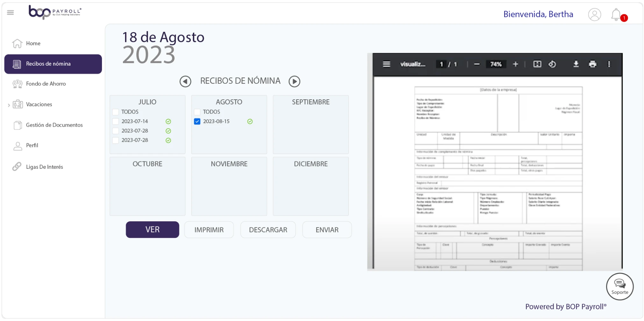Click Bienvenida, Bertha greeting
The image size is (644, 321).
[x=538, y=14]
